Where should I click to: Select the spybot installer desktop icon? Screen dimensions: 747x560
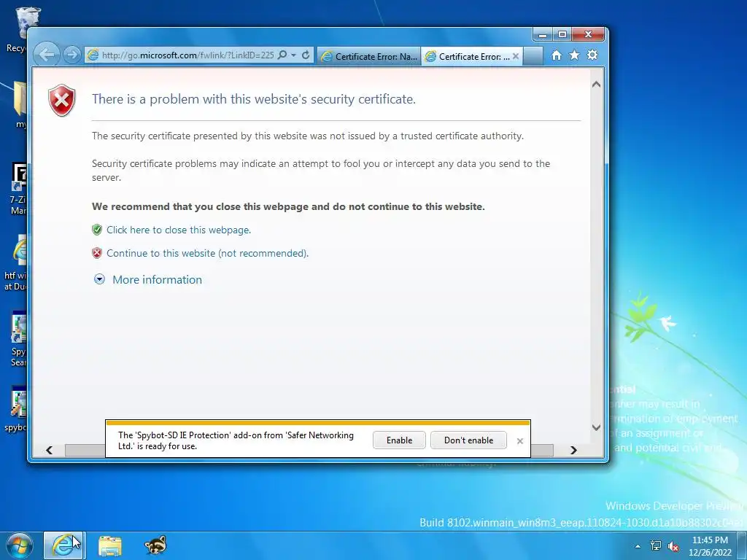pos(18,408)
